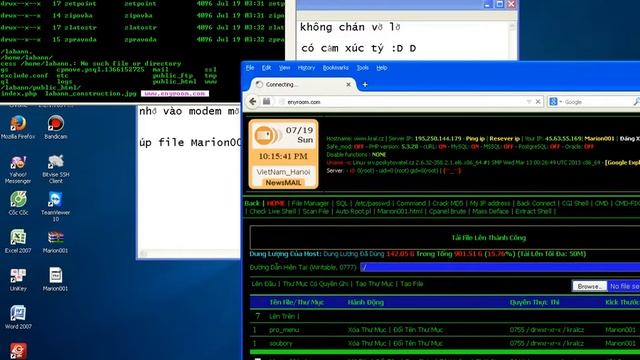The image size is (640, 360).
Task: Open the History menu
Action: coord(306,68)
